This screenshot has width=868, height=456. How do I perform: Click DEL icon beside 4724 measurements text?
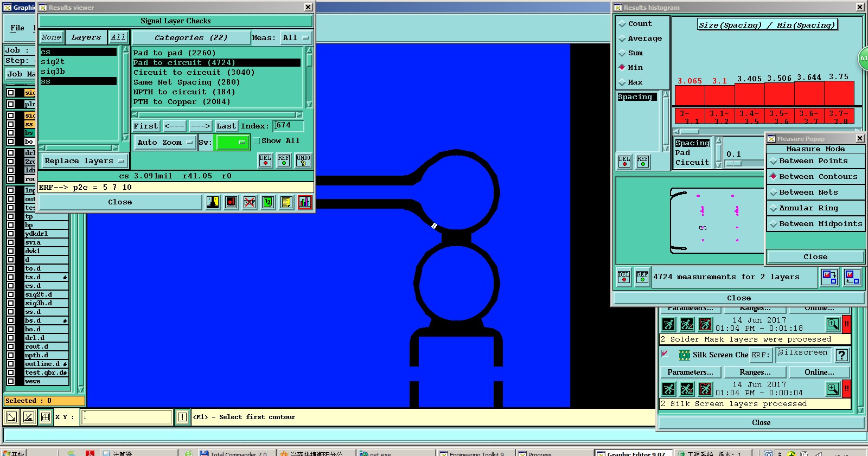click(624, 277)
